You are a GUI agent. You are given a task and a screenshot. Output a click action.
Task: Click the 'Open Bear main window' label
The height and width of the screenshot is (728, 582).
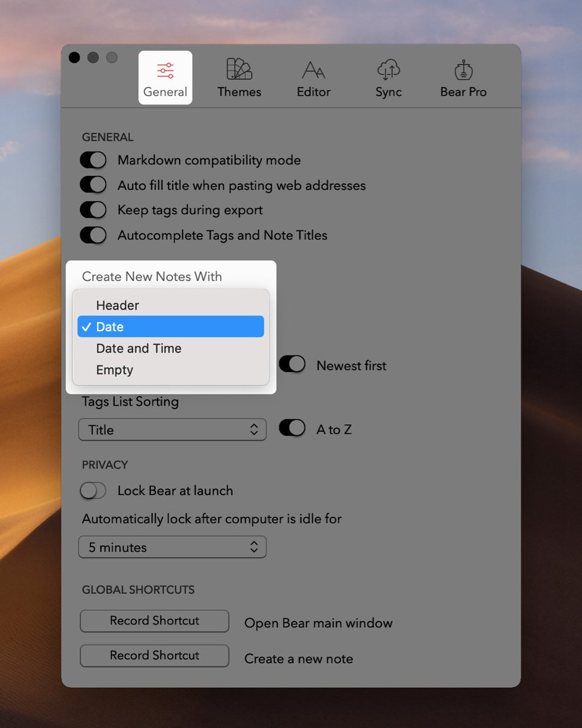pos(318,623)
